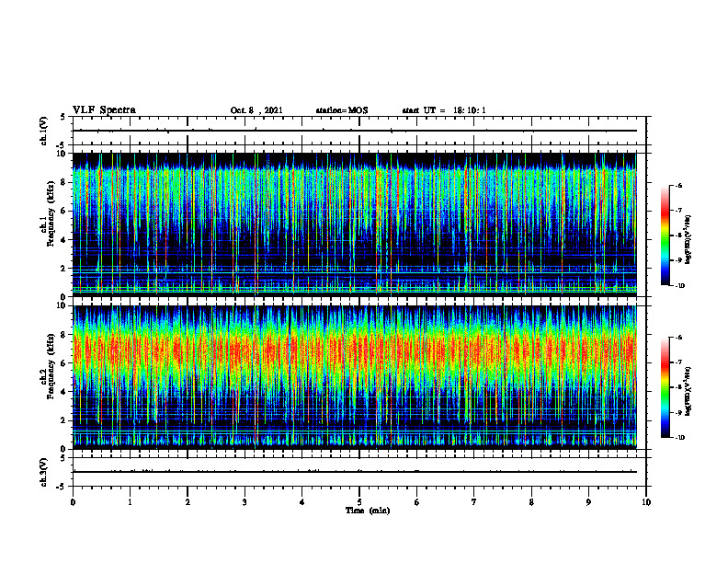728x563 pixels.
Task: Click the time axis tick label "7"
Action: pos(474,502)
